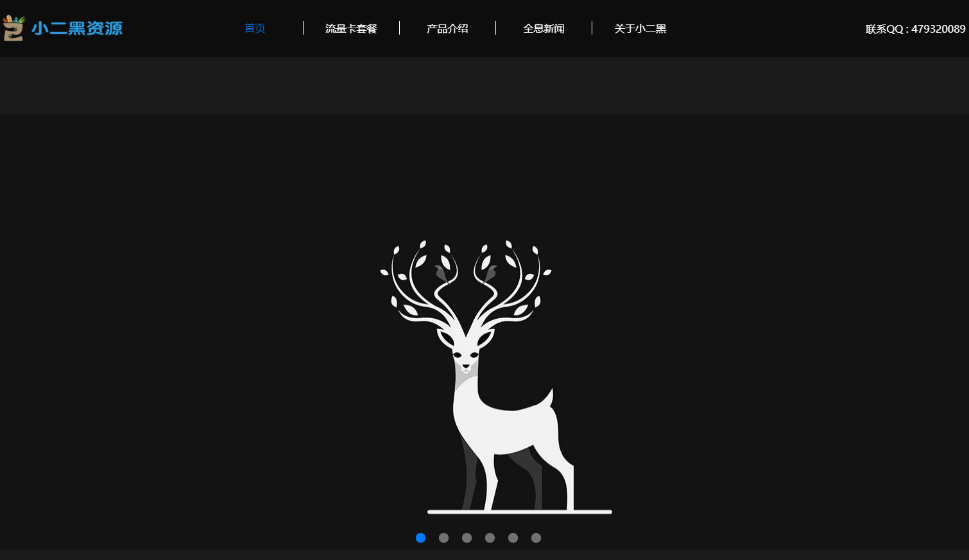
Task: Jump to the fourth carousel slide dot
Action: (490, 538)
